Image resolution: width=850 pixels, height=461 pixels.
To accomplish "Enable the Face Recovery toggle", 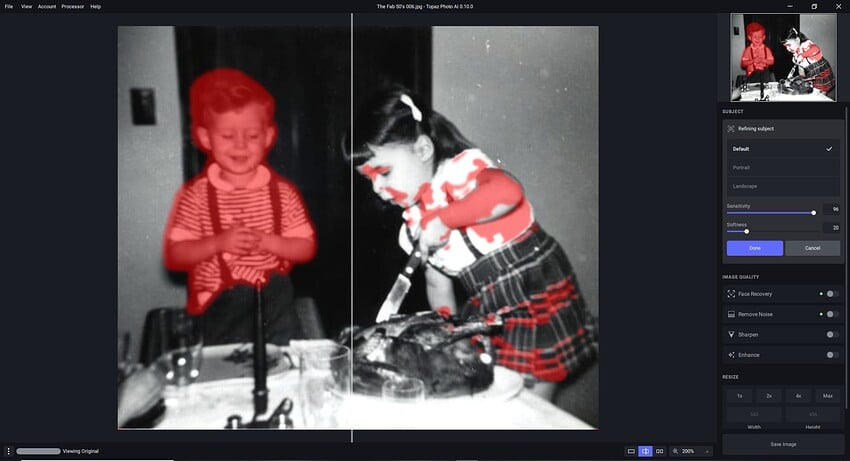I will [x=832, y=294].
